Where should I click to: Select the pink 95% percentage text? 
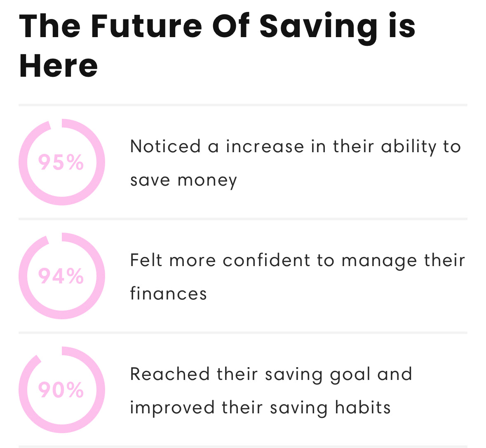tap(61, 162)
